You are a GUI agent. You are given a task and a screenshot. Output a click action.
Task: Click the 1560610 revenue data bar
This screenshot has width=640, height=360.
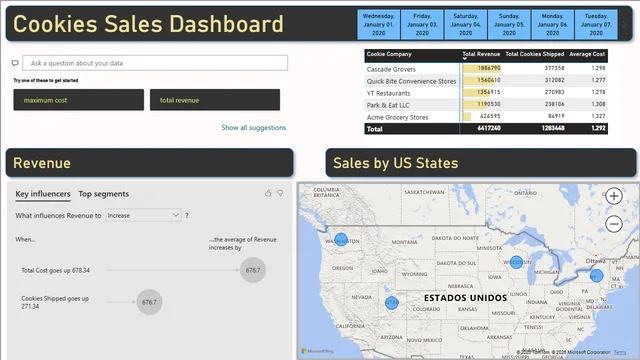point(478,80)
